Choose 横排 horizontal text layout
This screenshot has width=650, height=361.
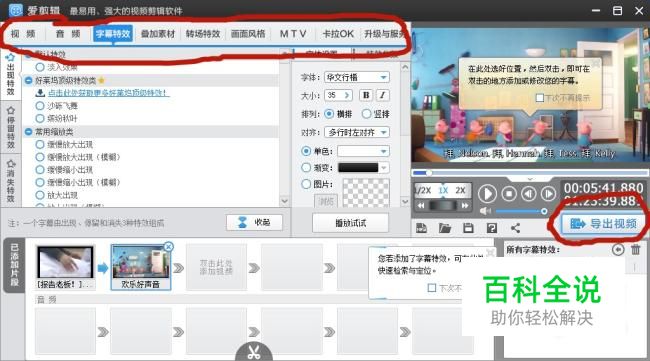[329, 114]
